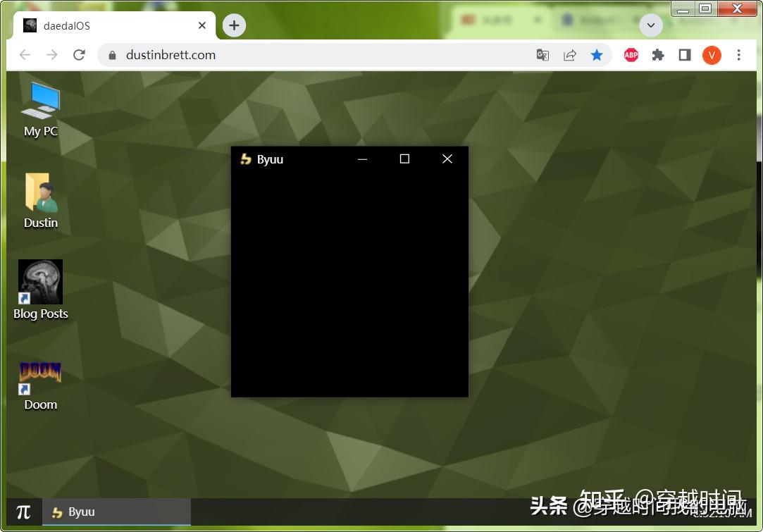Reload the dustinbrett.com page
Viewport: 763px width, 532px height.
click(x=79, y=54)
